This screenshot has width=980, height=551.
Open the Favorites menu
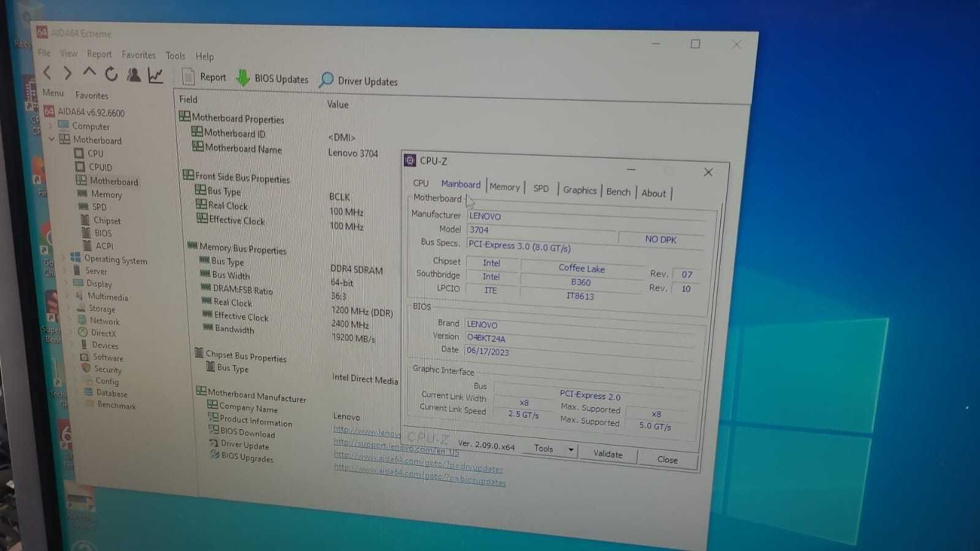click(139, 55)
